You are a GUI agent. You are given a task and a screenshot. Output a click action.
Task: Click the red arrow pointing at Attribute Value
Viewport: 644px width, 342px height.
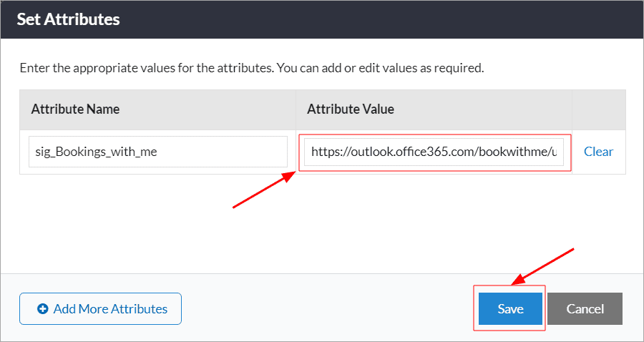(x=264, y=190)
